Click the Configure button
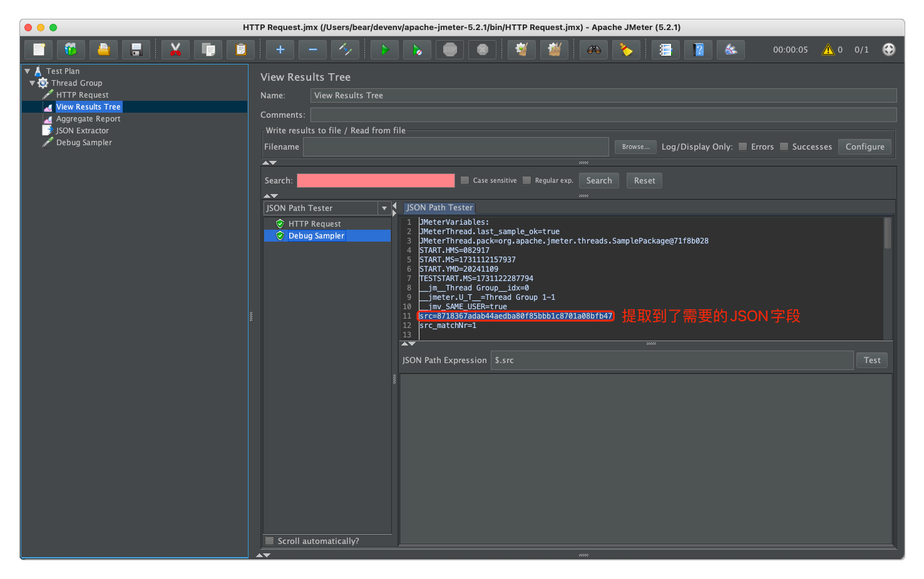 (865, 146)
